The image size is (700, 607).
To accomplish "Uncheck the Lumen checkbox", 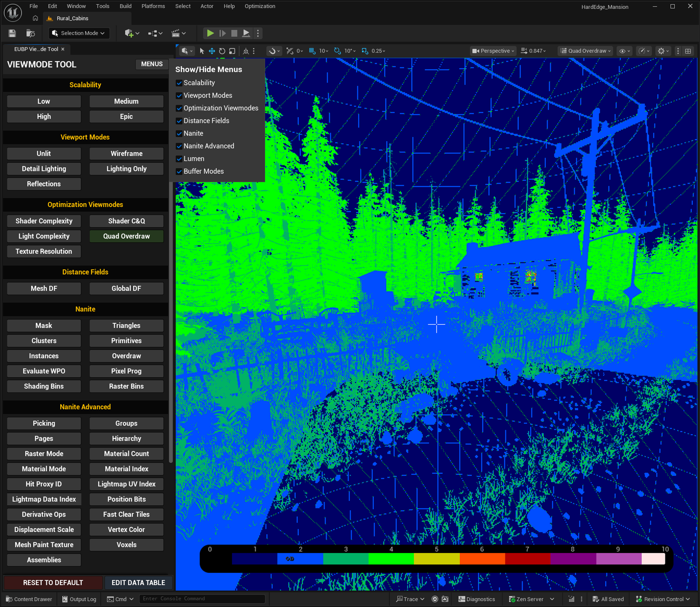I will point(179,159).
